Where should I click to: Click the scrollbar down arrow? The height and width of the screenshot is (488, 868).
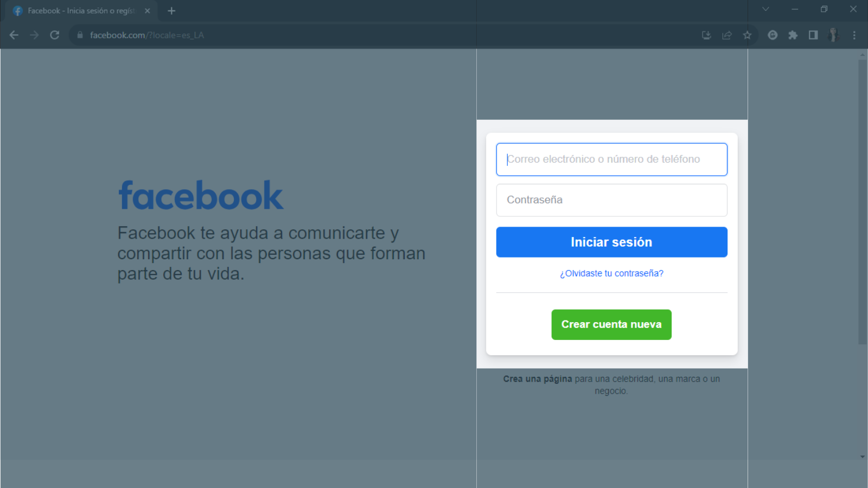863,457
